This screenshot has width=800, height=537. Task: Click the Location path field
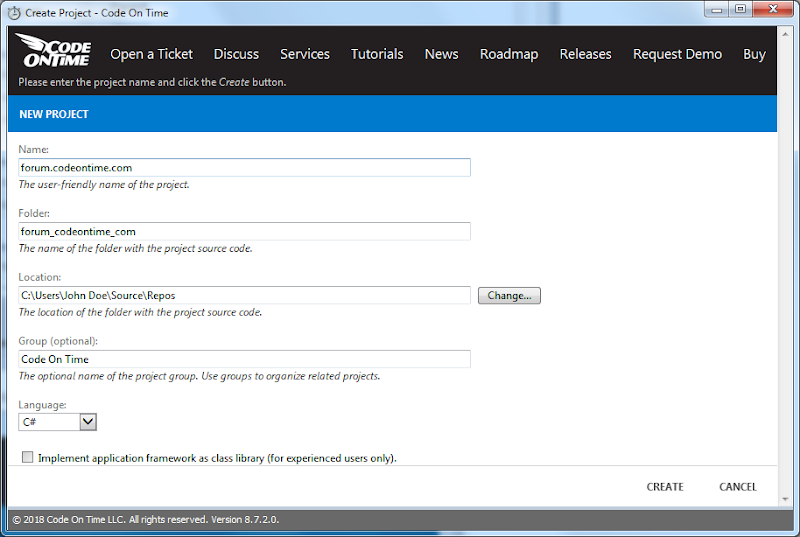244,295
